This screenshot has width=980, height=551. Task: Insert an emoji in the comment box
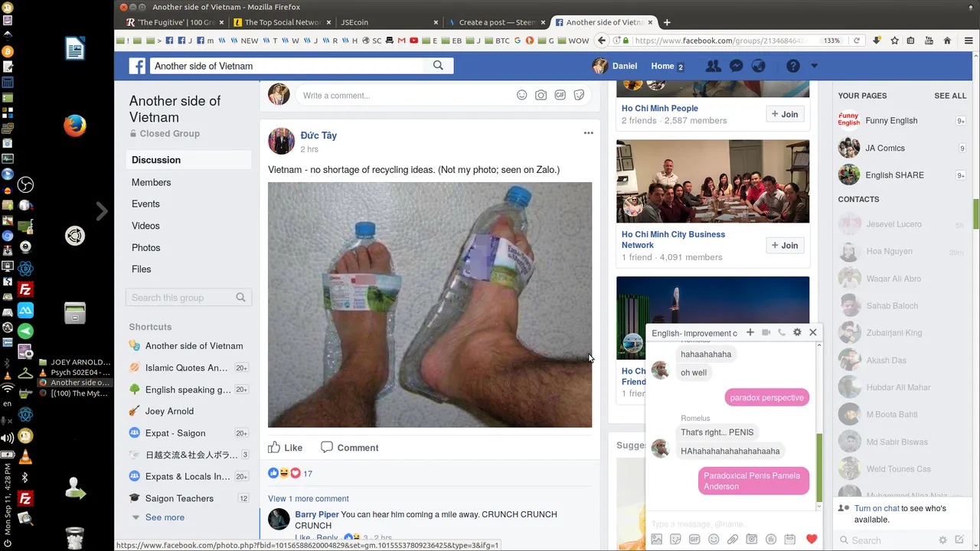521,95
